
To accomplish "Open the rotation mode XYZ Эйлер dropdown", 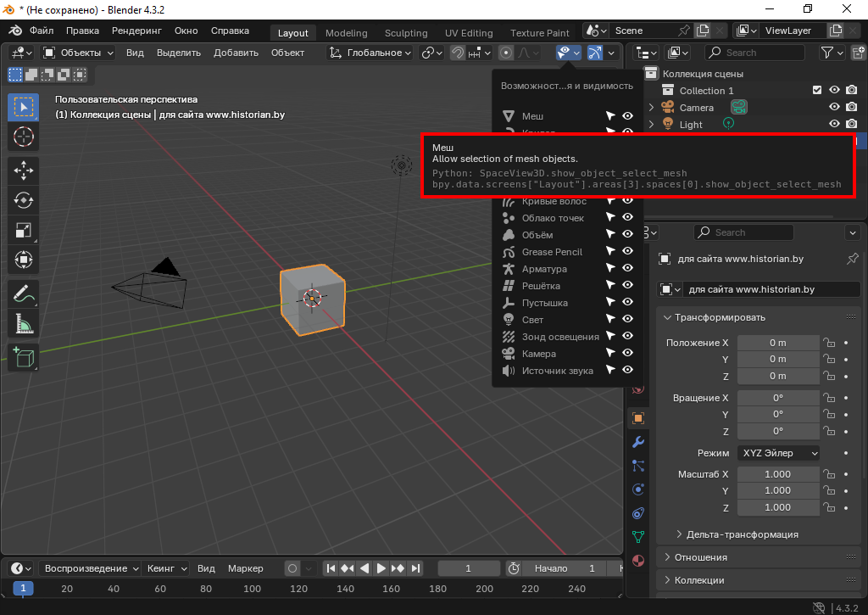I will point(778,453).
